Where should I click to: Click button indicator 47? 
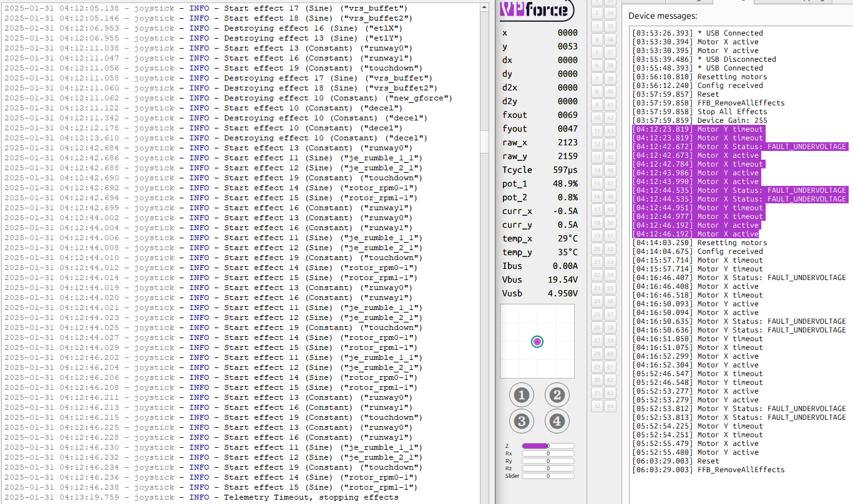point(611,183)
